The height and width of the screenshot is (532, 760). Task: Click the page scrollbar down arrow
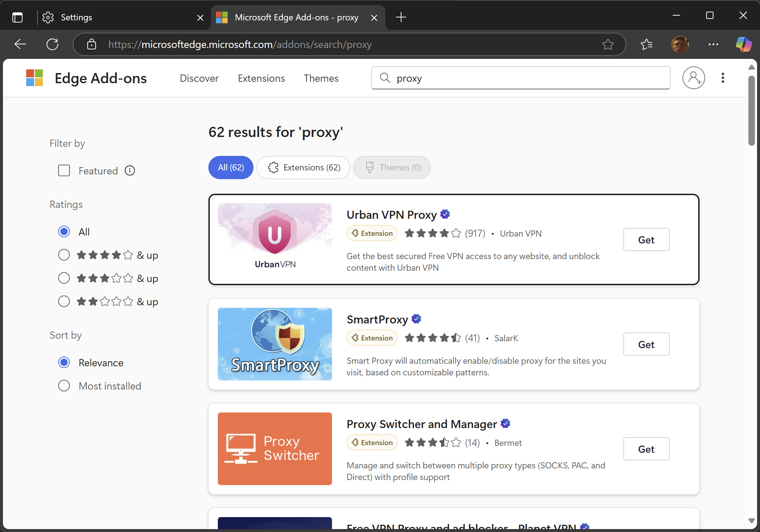752,521
